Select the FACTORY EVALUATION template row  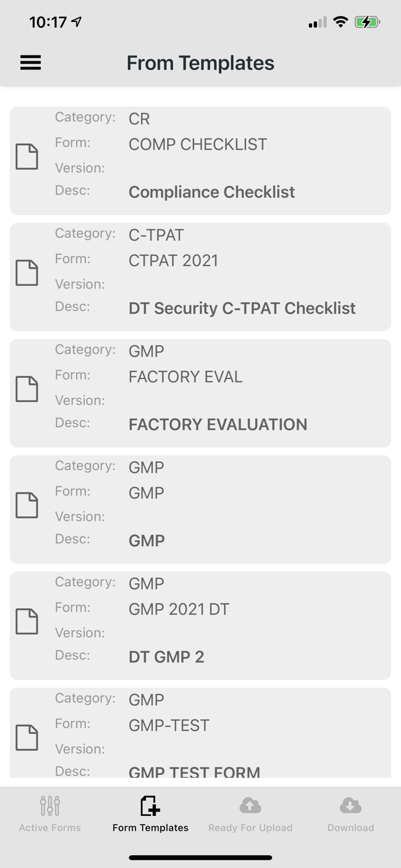[x=200, y=393]
